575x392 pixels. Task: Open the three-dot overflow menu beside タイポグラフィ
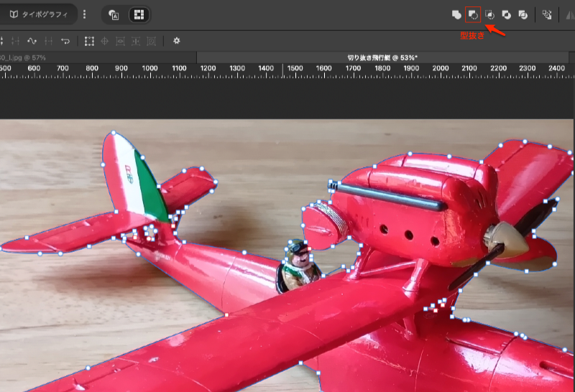click(85, 14)
